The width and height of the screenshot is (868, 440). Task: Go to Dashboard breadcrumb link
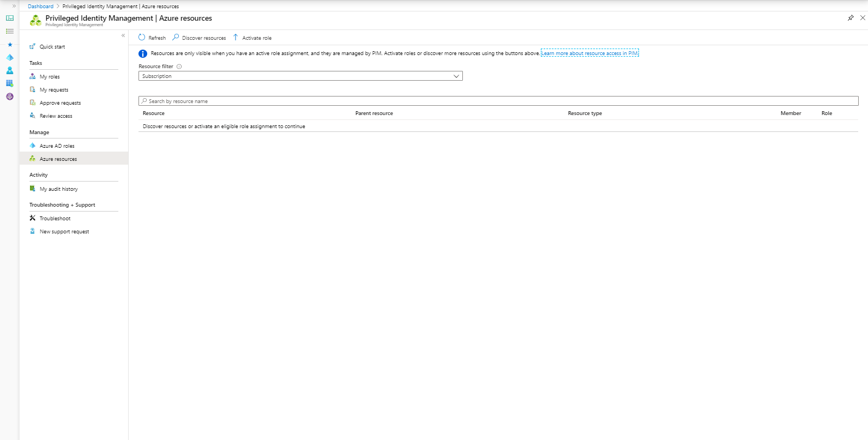click(41, 7)
